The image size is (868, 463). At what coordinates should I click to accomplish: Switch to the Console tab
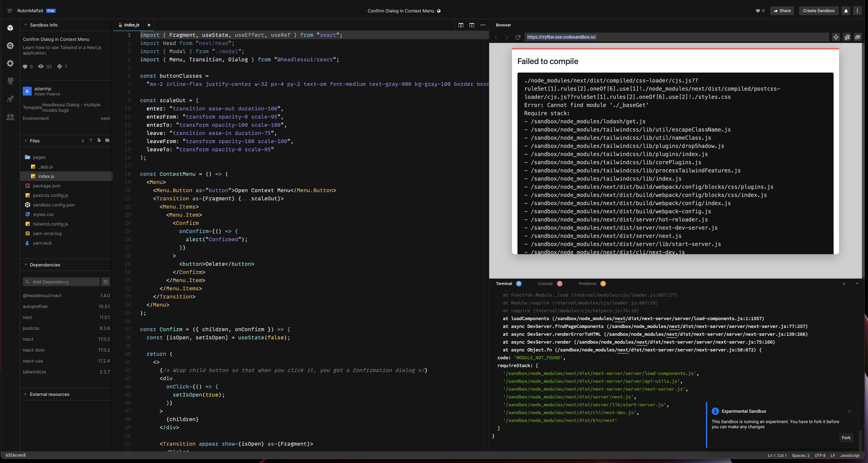click(x=545, y=284)
